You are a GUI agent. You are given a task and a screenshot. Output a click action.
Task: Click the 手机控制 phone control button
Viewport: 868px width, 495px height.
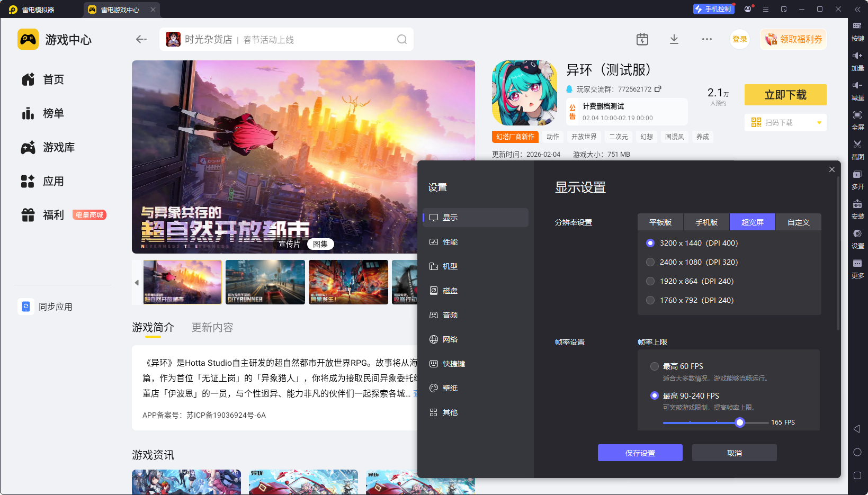coord(713,9)
